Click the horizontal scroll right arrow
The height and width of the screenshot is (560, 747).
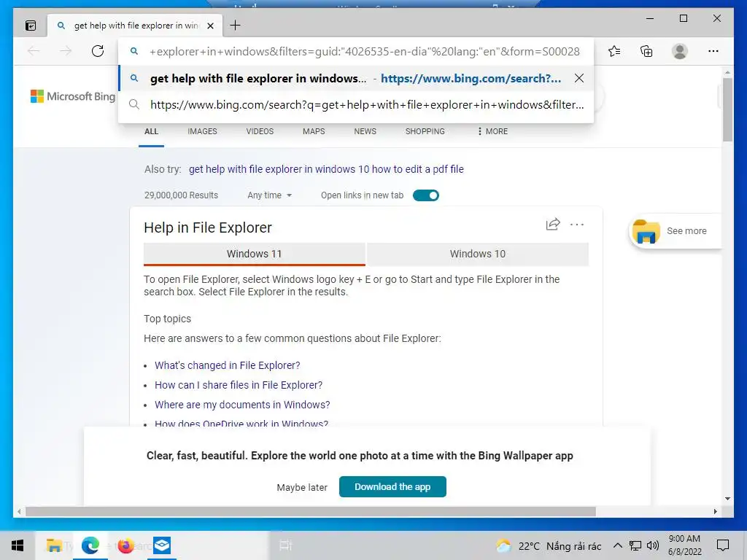pyautogui.click(x=715, y=511)
